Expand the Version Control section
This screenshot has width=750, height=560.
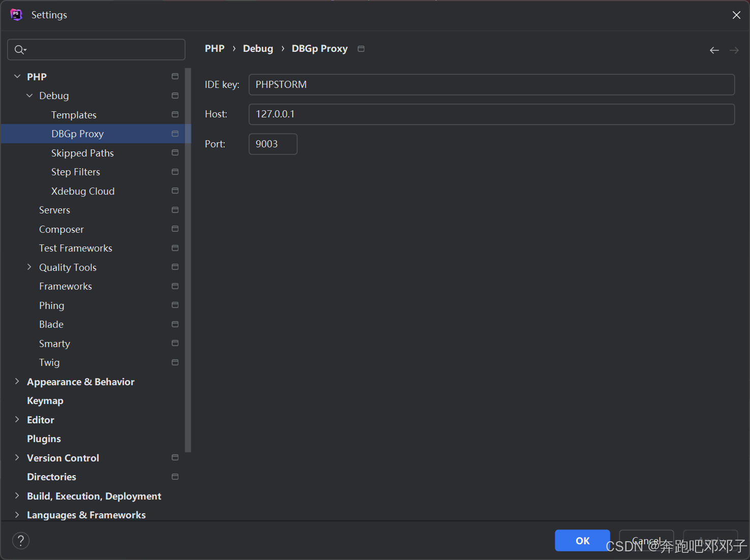(17, 457)
